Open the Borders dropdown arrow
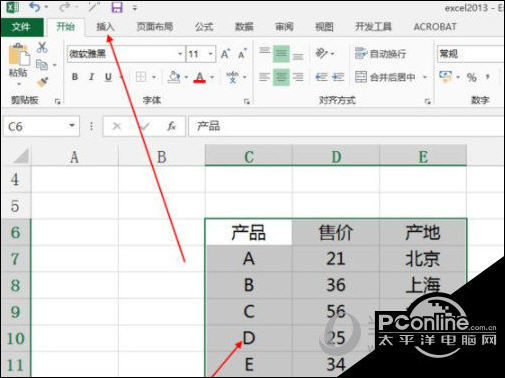 154,77
